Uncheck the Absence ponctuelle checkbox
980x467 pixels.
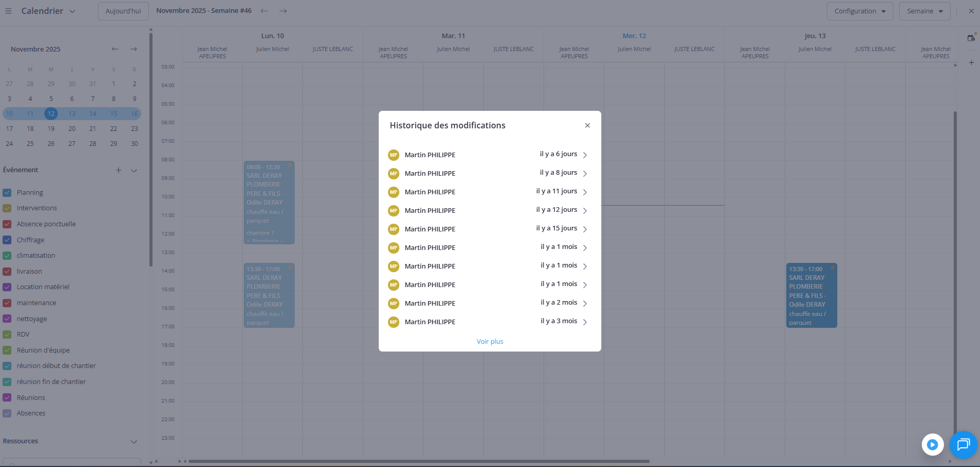(7, 224)
